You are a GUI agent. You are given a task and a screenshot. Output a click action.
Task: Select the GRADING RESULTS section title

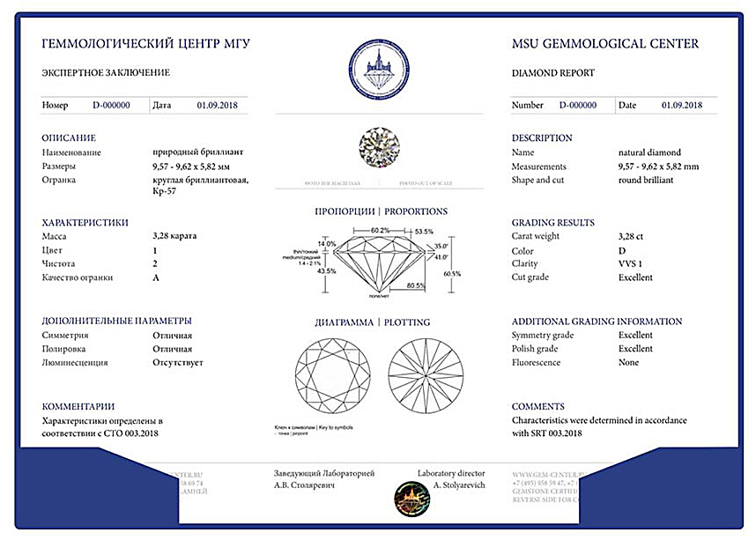coord(552,223)
